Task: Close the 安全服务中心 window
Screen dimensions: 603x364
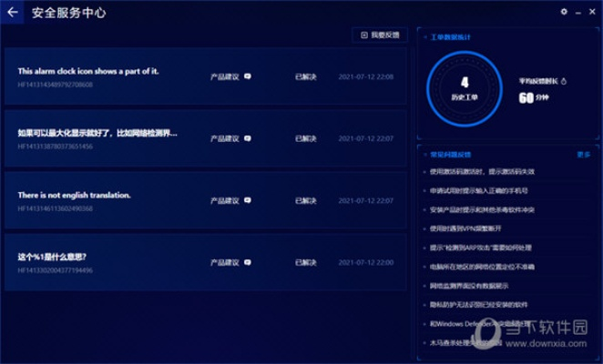Action: point(592,12)
